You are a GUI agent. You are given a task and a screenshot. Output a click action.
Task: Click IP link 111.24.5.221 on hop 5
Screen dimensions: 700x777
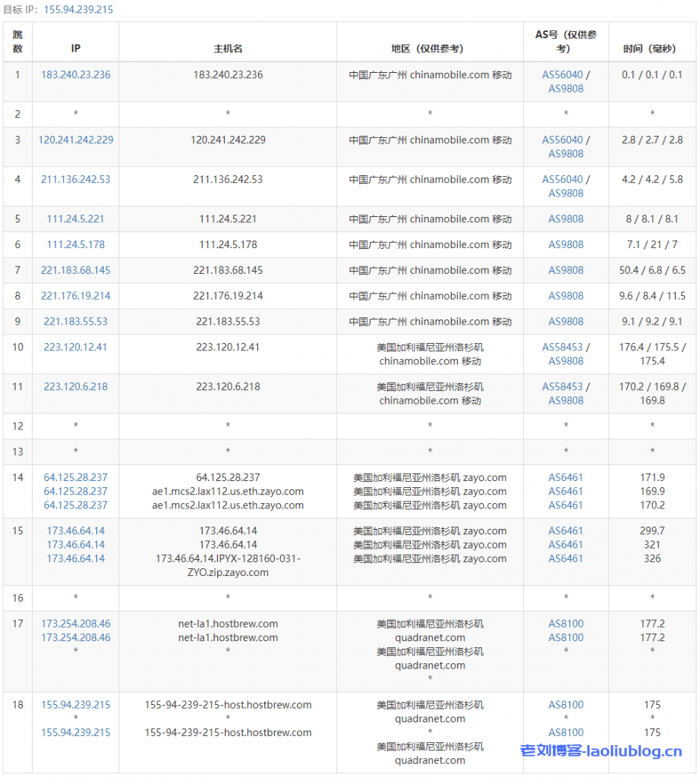click(74, 219)
